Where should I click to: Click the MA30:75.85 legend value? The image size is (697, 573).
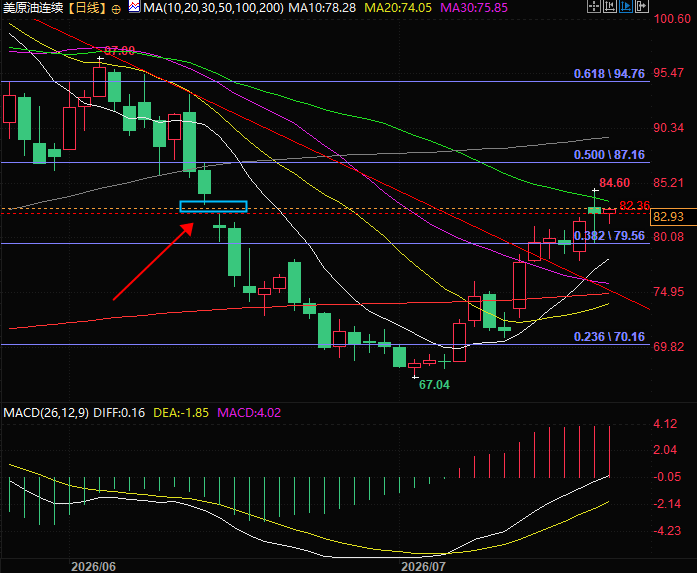click(x=474, y=8)
